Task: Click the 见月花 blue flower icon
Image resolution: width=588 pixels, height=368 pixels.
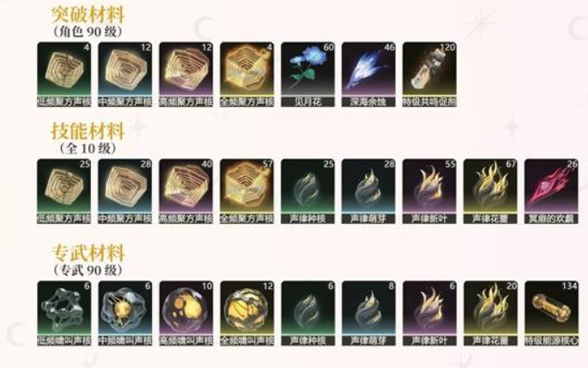Action: click(308, 74)
